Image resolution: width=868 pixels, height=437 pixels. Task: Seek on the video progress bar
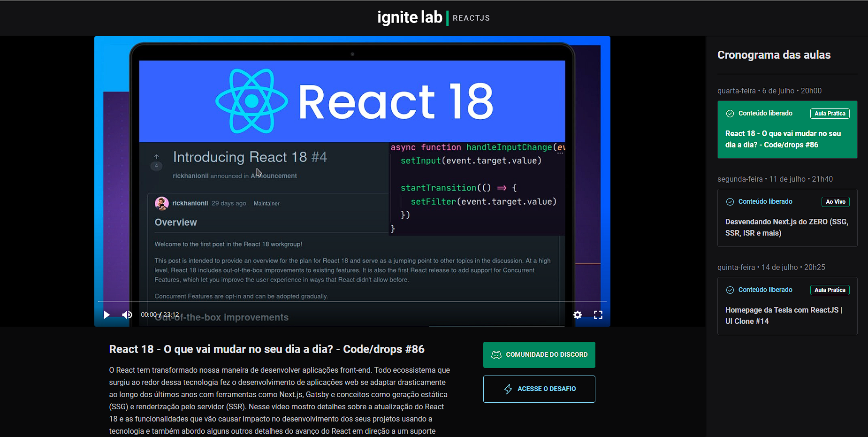(352, 301)
